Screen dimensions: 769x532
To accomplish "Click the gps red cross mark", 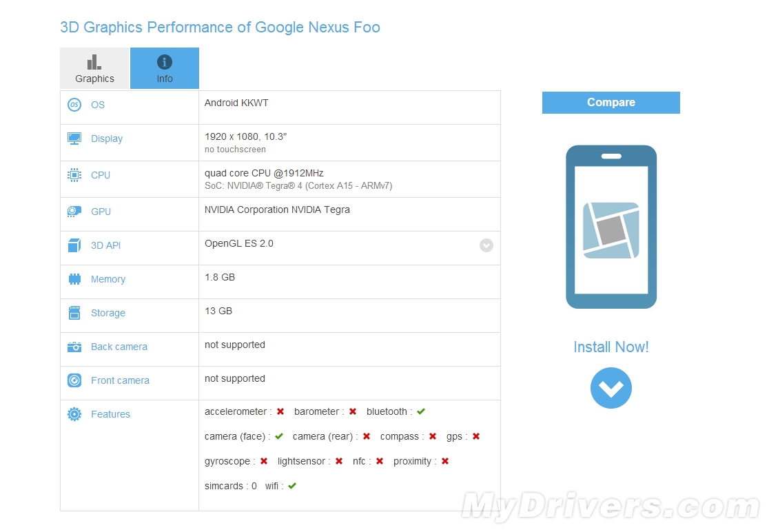I will click(476, 436).
